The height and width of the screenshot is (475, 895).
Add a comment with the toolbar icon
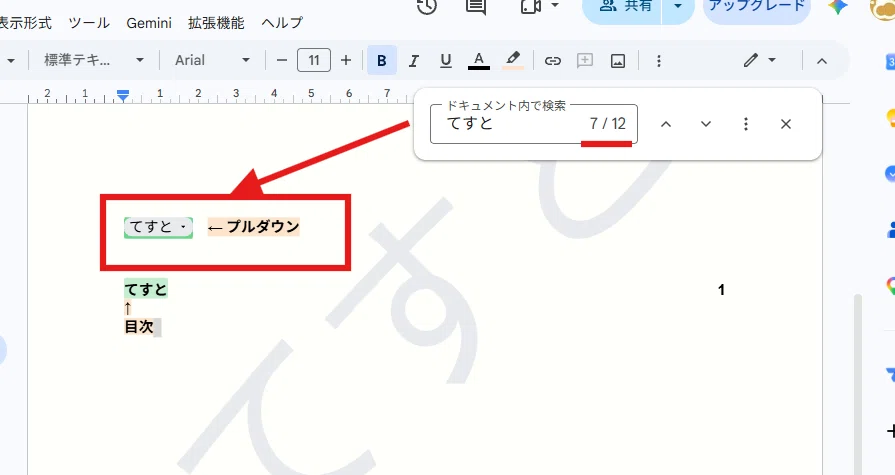pos(585,61)
